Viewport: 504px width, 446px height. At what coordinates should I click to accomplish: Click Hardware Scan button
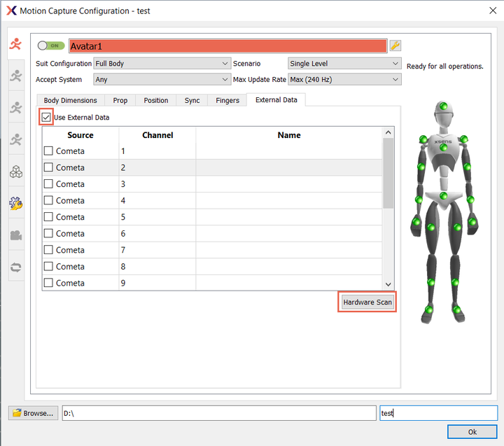pos(367,302)
